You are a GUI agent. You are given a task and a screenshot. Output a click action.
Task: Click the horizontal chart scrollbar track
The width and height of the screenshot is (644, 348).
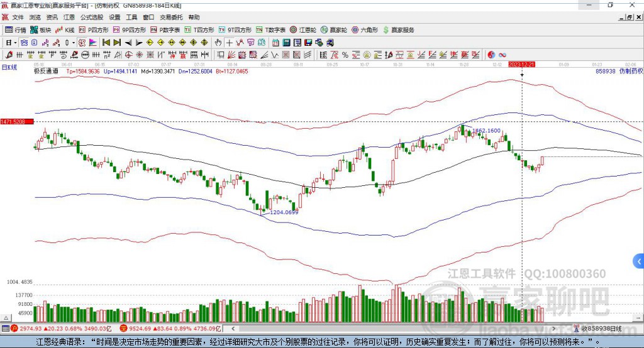(394, 329)
